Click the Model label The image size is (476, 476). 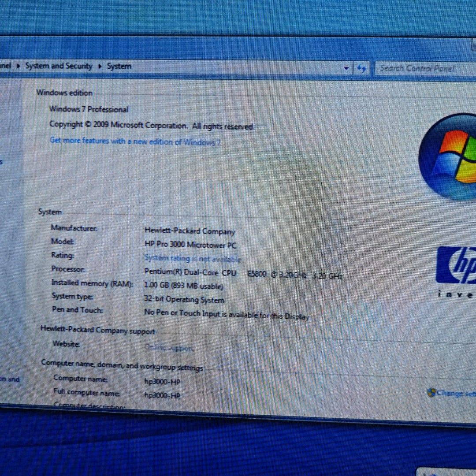click(x=62, y=242)
